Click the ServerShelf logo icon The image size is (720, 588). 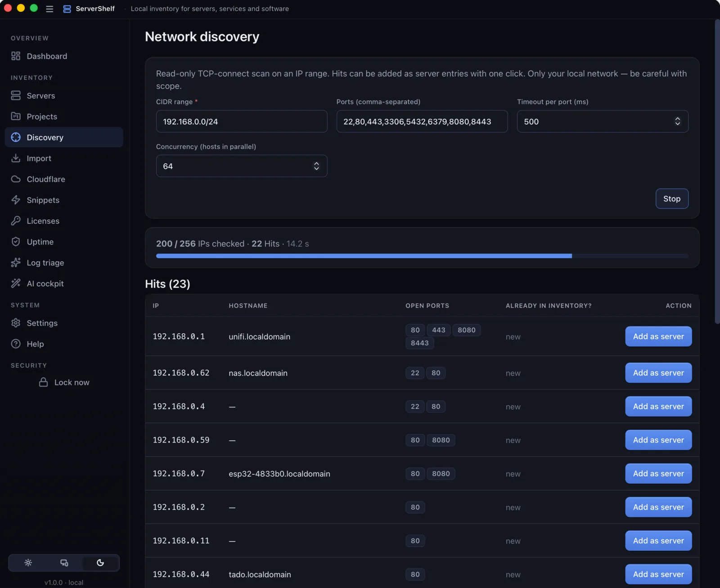(x=67, y=9)
